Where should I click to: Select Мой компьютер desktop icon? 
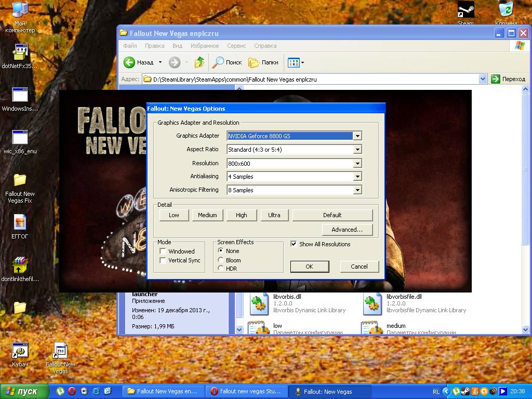pyautogui.click(x=20, y=9)
